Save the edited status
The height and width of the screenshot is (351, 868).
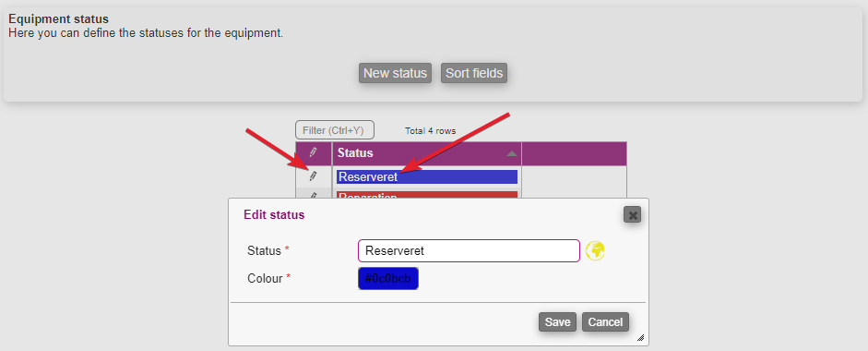557,322
